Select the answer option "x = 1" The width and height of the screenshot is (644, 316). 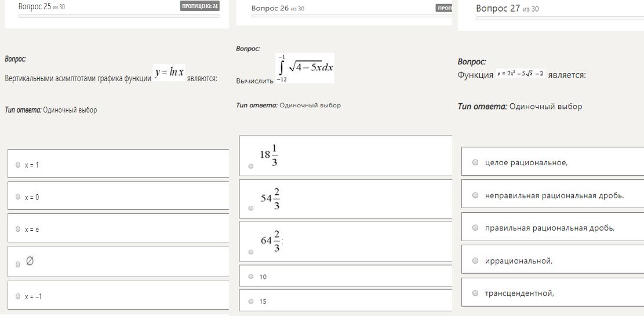18,165
